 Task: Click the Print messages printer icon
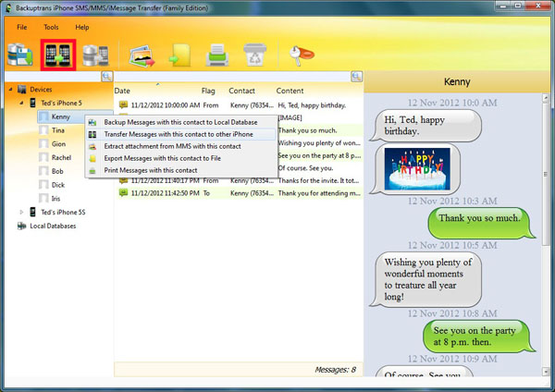[217, 55]
